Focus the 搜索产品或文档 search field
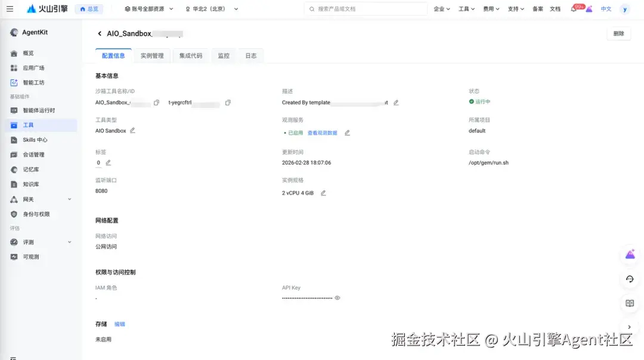 [x=366, y=8]
